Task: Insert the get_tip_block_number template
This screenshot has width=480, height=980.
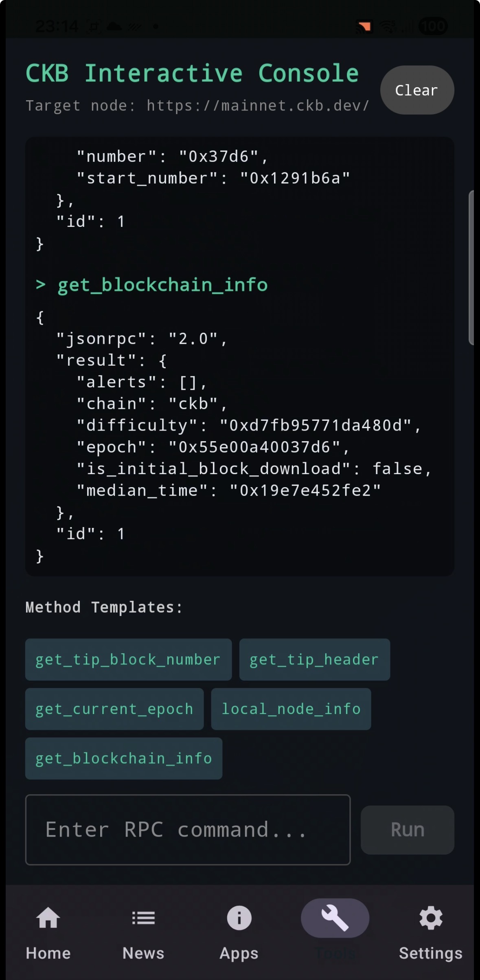Action: (128, 659)
